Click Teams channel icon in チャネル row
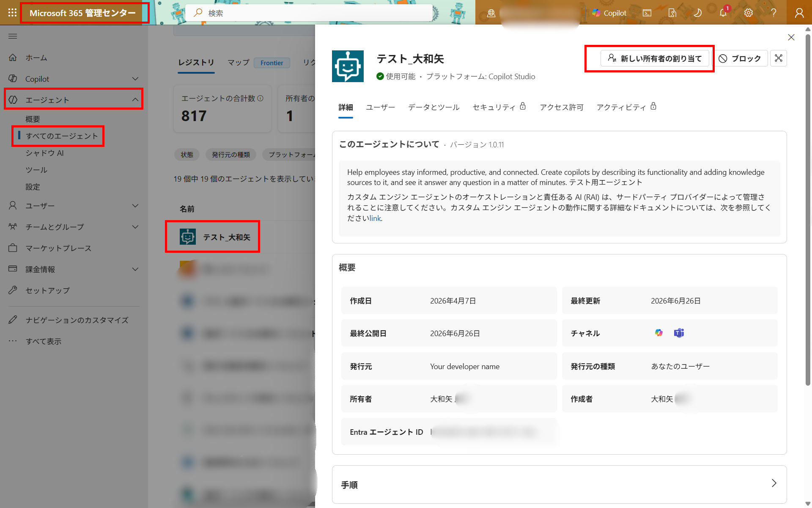Image resolution: width=812 pixels, height=508 pixels. click(679, 333)
